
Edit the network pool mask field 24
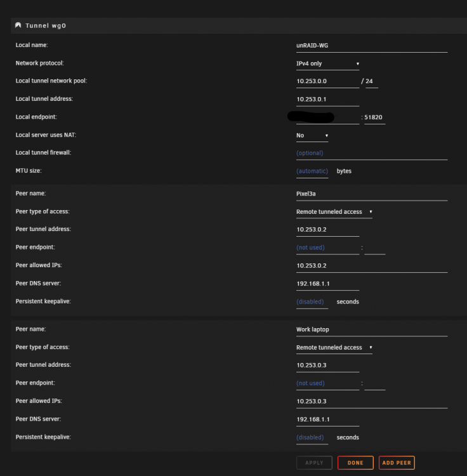point(372,81)
